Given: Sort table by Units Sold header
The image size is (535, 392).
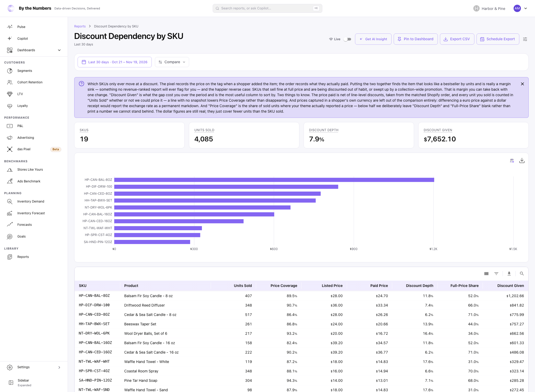Looking at the screenshot, I should [x=243, y=286].
